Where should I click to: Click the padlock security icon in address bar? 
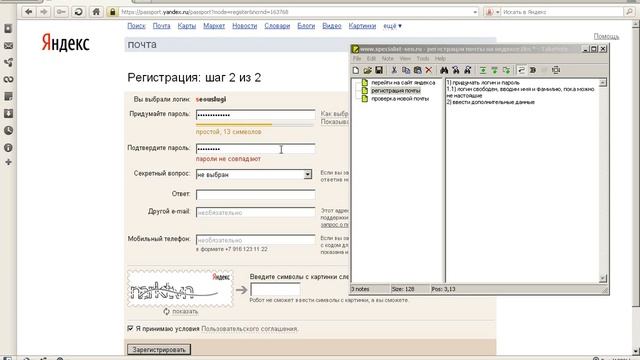click(113, 12)
